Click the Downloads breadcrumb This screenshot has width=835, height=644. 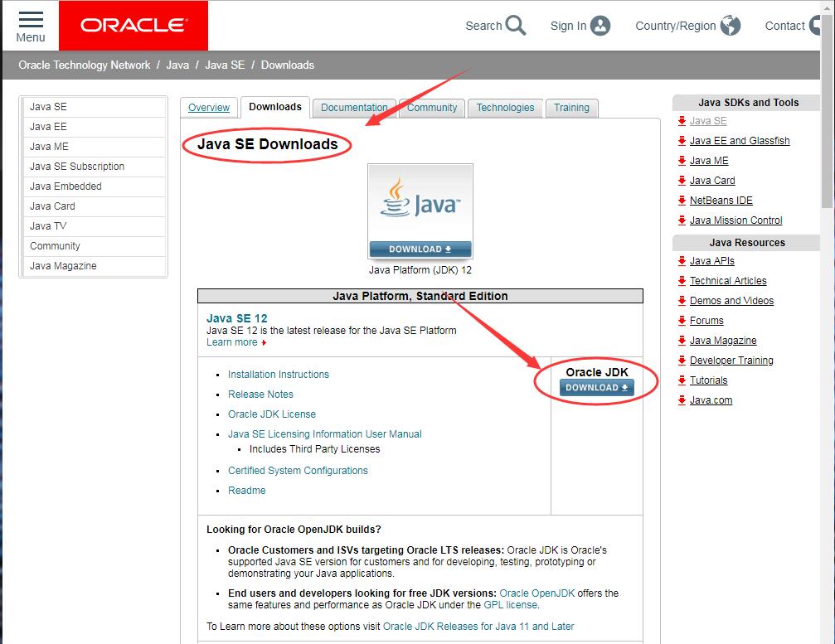coord(288,65)
